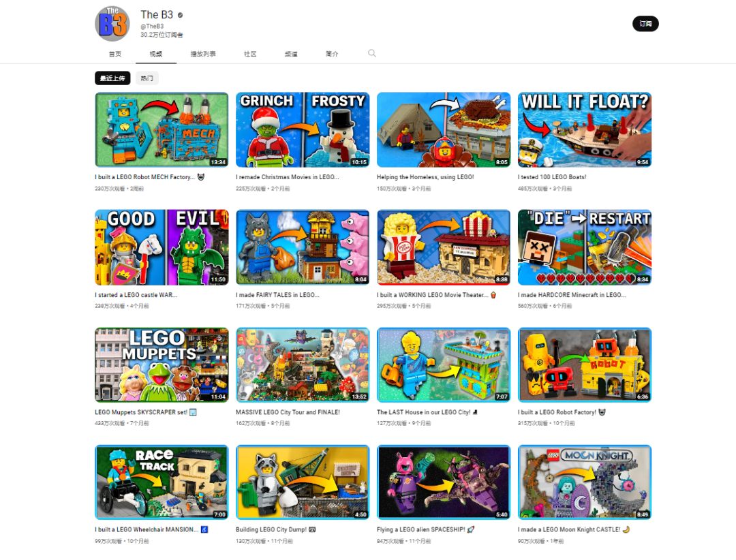Screen dimensions: 736x560
Task: Click title 'I remade Christmas Movies in LEGO...'
Action: point(288,177)
